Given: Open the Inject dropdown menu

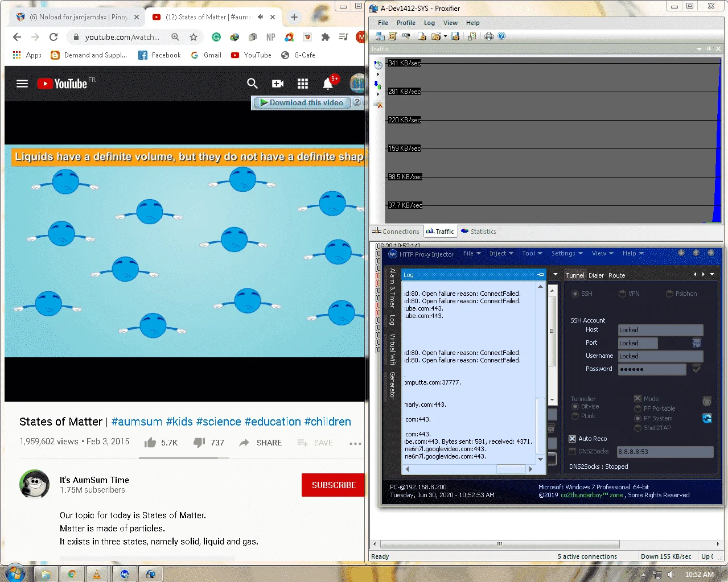Looking at the screenshot, I should (501, 254).
